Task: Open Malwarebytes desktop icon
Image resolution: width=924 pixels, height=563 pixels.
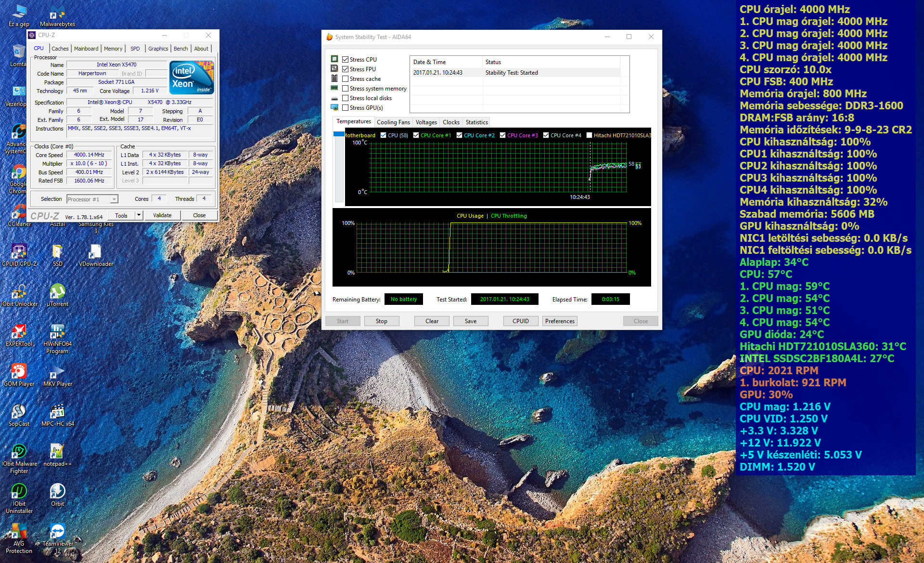Action: click(57, 14)
